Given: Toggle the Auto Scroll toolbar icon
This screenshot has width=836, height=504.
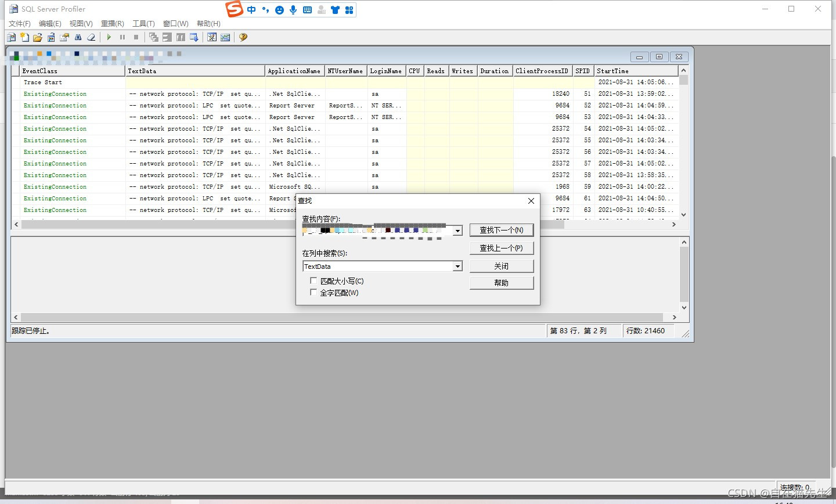Looking at the screenshot, I should coord(194,37).
